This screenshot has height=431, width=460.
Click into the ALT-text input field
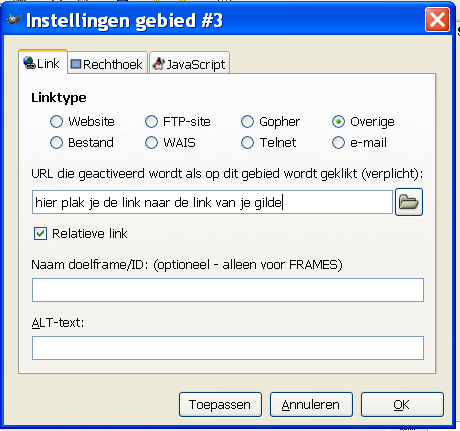point(228,348)
